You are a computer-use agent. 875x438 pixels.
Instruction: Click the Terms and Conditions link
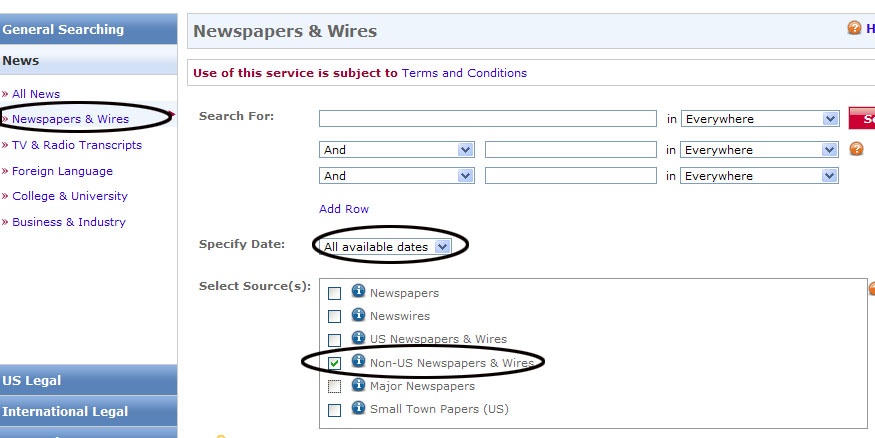coord(464,73)
